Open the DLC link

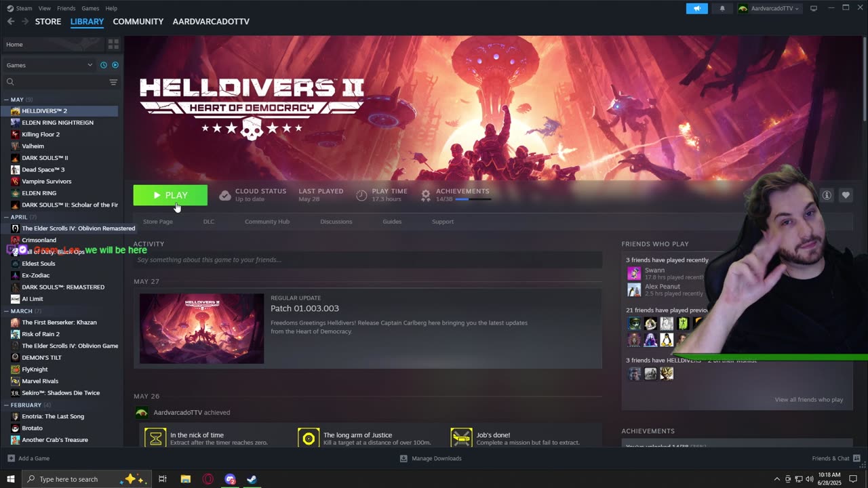(x=209, y=222)
